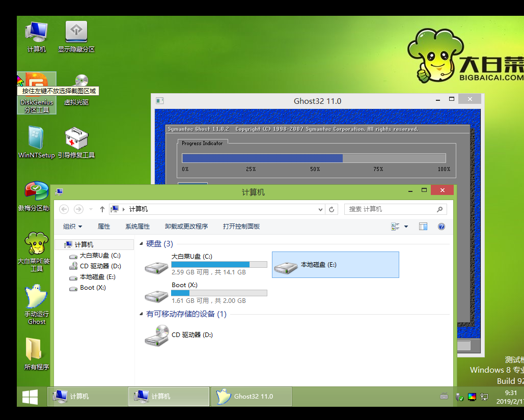This screenshot has height=420, width=524.
Task: Open Explorer help question-mark icon
Action: coord(441,227)
